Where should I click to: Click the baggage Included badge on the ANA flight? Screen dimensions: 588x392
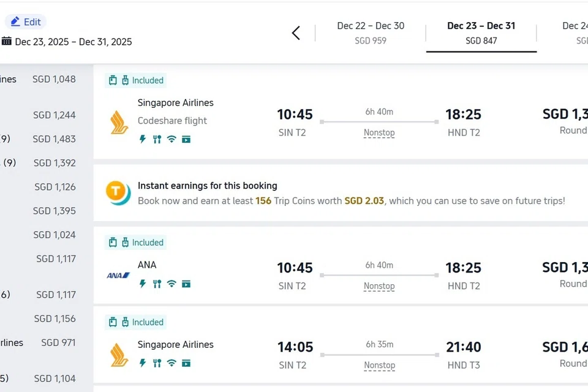[136, 243]
